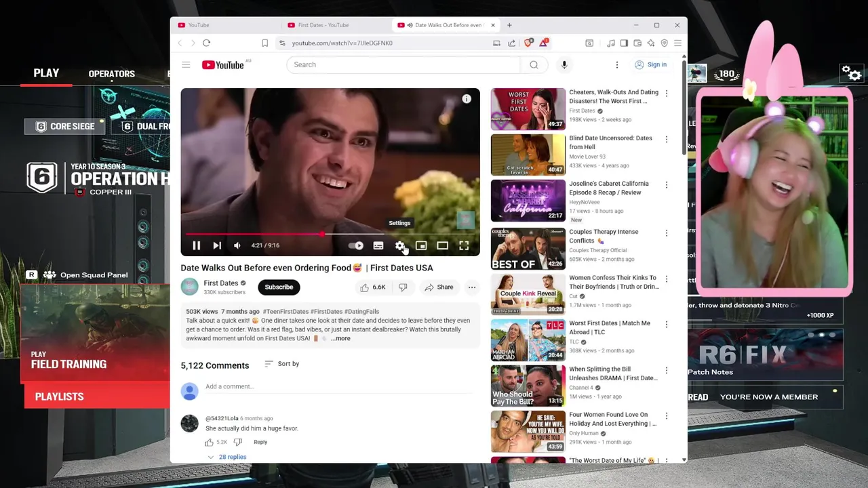The height and width of the screenshot is (488, 868).
Task: Open more actions beside Share
Action: pyautogui.click(x=472, y=287)
